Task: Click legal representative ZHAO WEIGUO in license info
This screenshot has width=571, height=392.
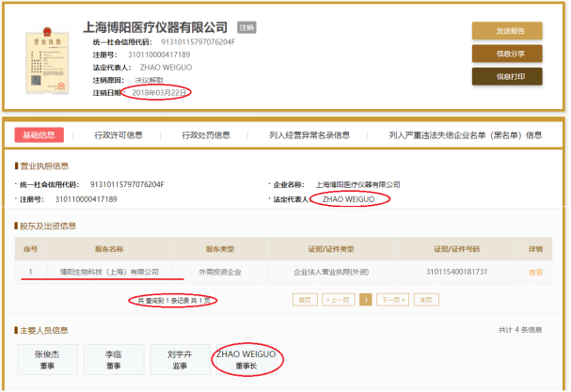Action: (x=348, y=199)
